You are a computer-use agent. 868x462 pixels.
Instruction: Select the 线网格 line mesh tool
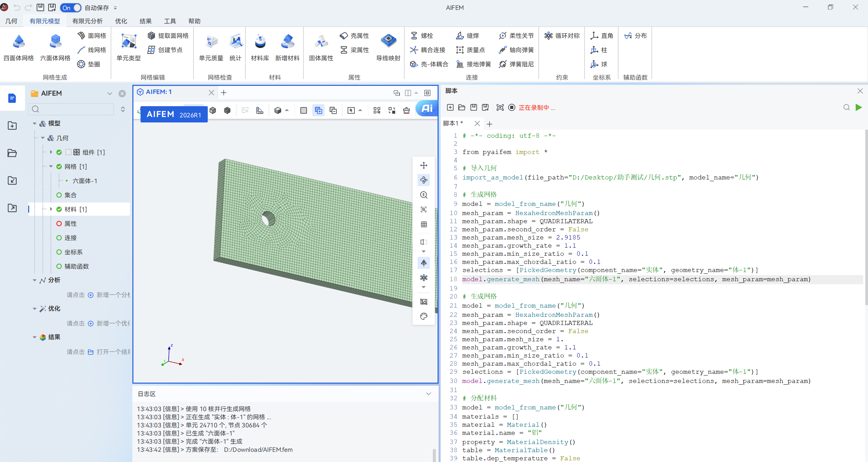(92, 50)
